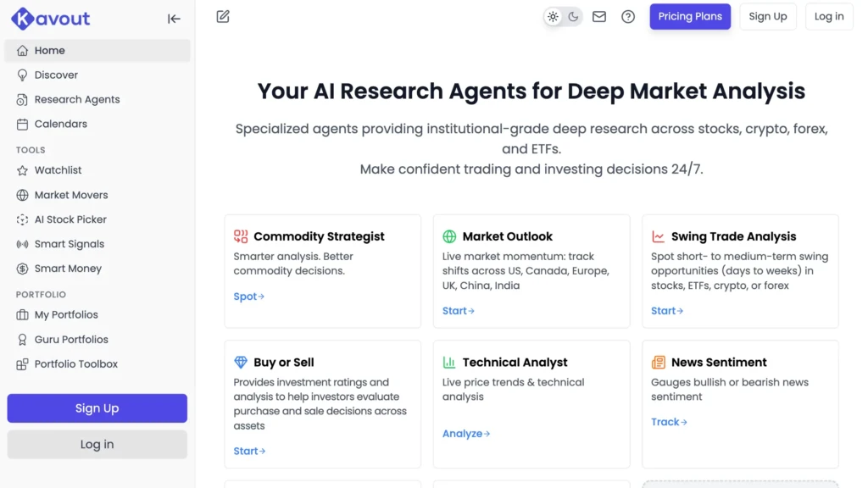Click the Buy or Sell diamond icon
Viewport: 868px width, 488px height.
tap(241, 363)
